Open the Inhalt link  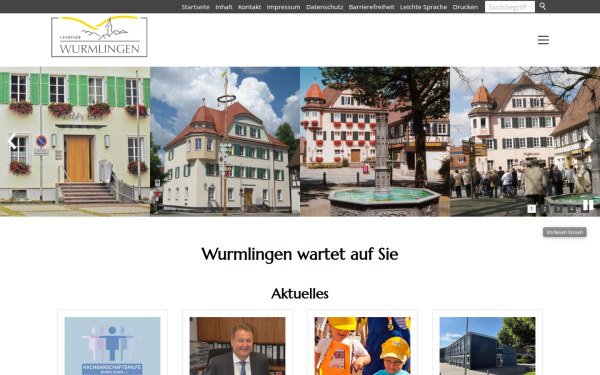[224, 7]
